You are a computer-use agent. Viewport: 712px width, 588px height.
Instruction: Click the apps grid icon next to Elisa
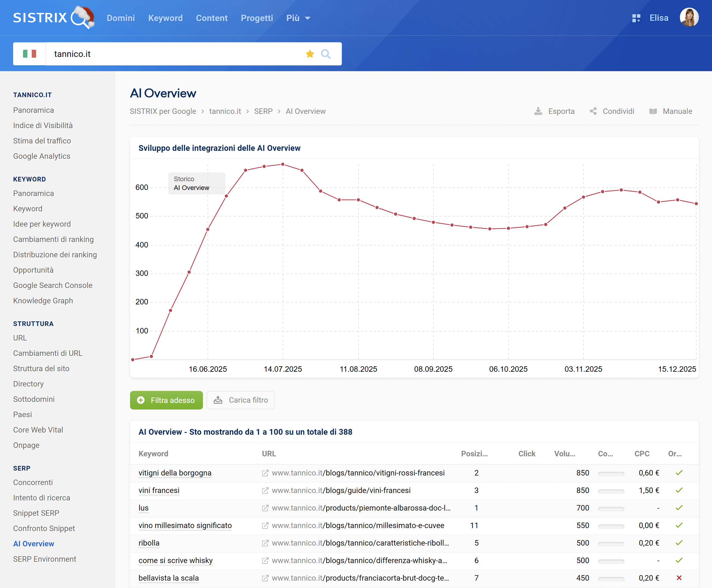pos(636,18)
